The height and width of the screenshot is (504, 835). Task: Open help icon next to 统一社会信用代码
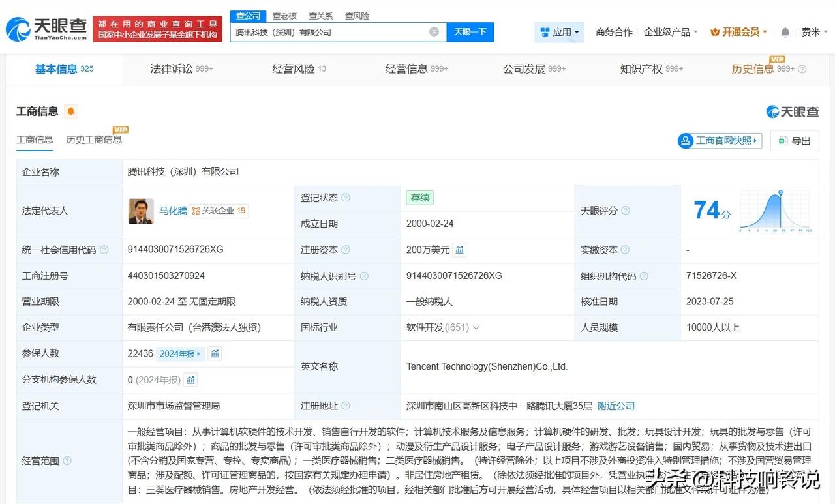(104, 250)
